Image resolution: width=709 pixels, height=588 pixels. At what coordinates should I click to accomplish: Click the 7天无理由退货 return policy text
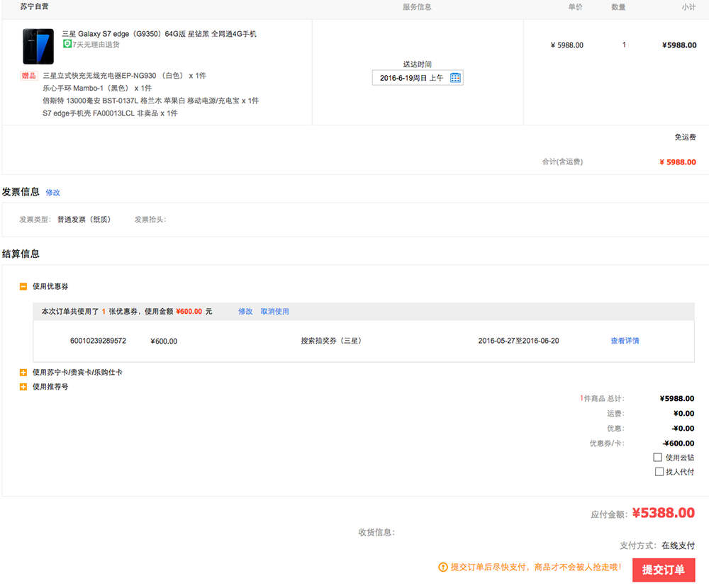(x=96, y=45)
